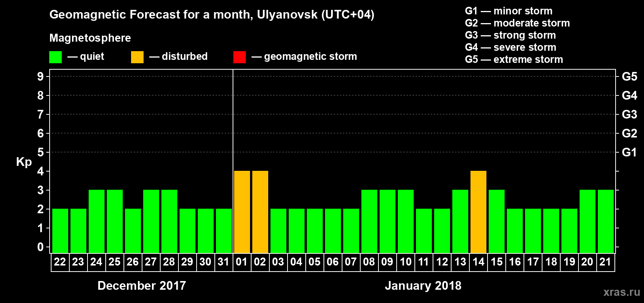Click the green quiet legend swatch
644x303 pixels.
point(55,57)
